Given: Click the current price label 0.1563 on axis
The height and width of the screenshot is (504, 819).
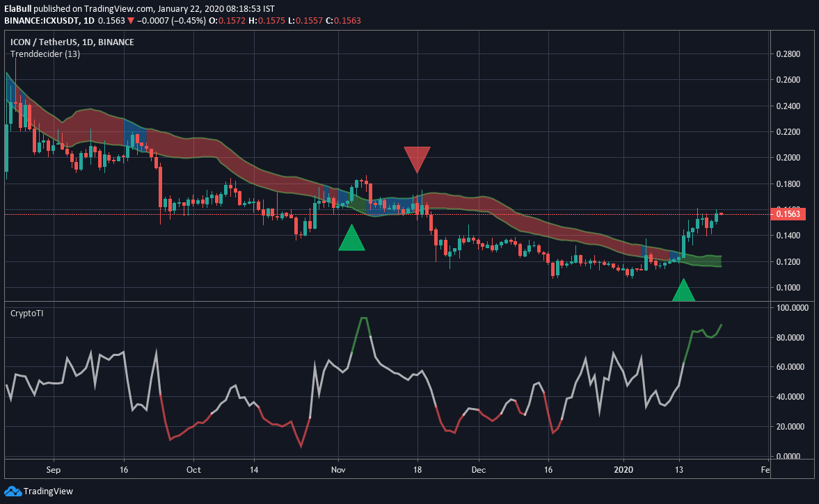Looking at the screenshot, I should coord(788,214).
